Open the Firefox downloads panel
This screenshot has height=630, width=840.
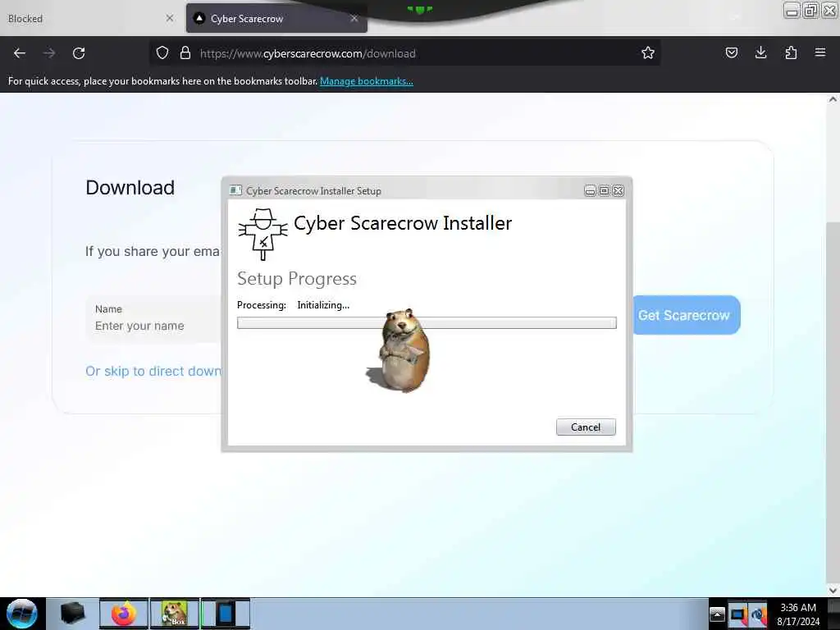760,52
